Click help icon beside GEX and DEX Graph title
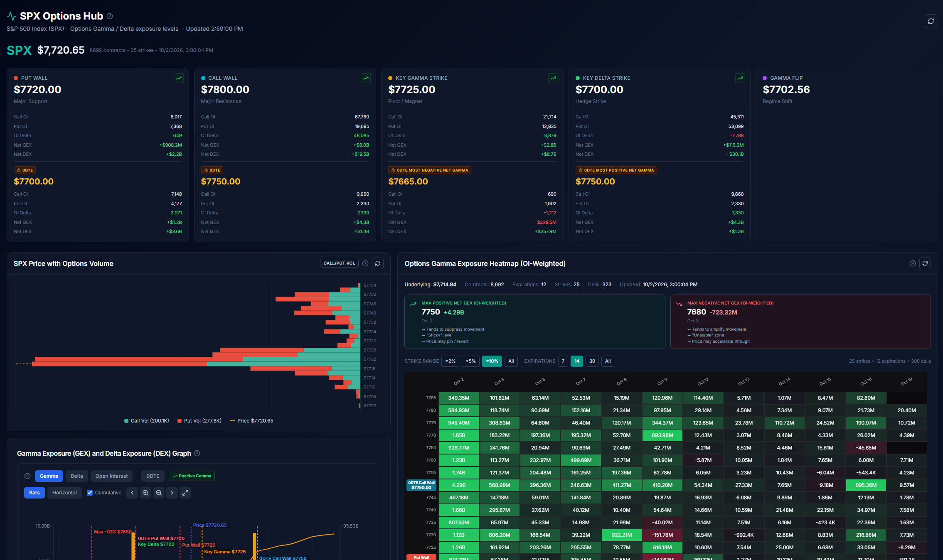This screenshot has height=560, width=943. 197,453
